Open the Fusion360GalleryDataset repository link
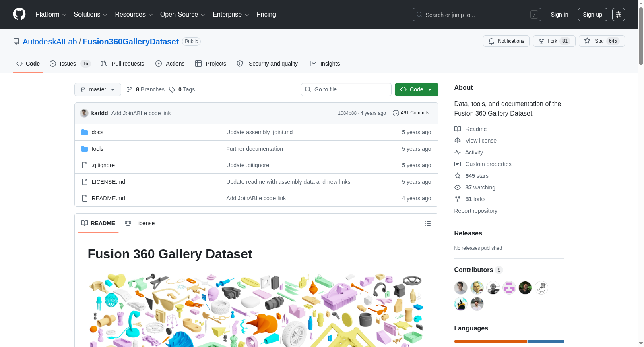644x347 pixels. [131, 42]
